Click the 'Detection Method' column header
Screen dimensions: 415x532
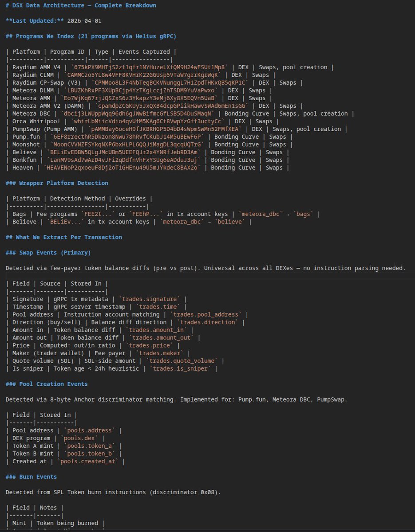pyautogui.click(x=77, y=199)
